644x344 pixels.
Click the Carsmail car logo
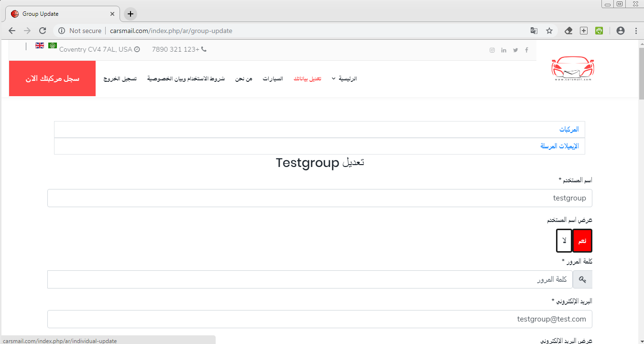573,70
